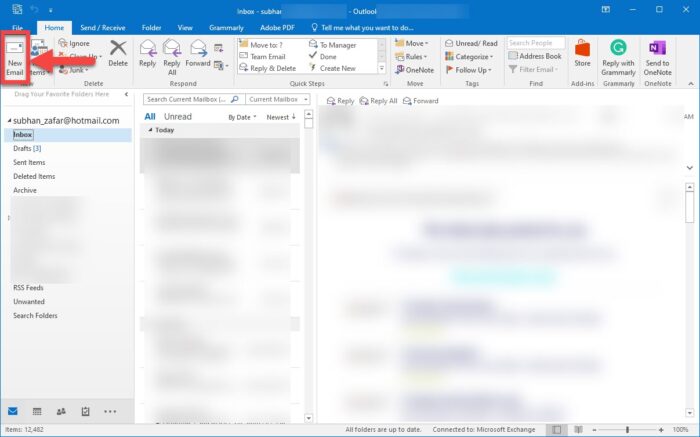Apply the Done quick step
This screenshot has width=700, height=437.
click(323, 57)
